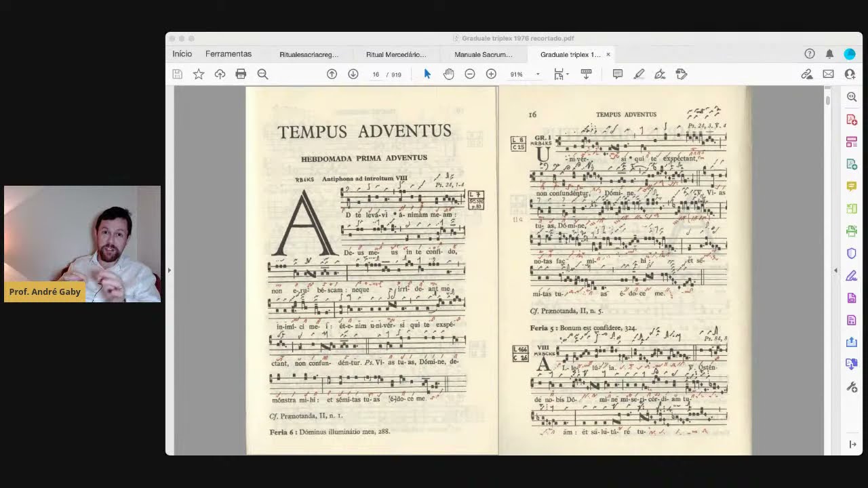Share a link with the link icon
This screenshot has height=488, width=868.
(x=807, y=74)
